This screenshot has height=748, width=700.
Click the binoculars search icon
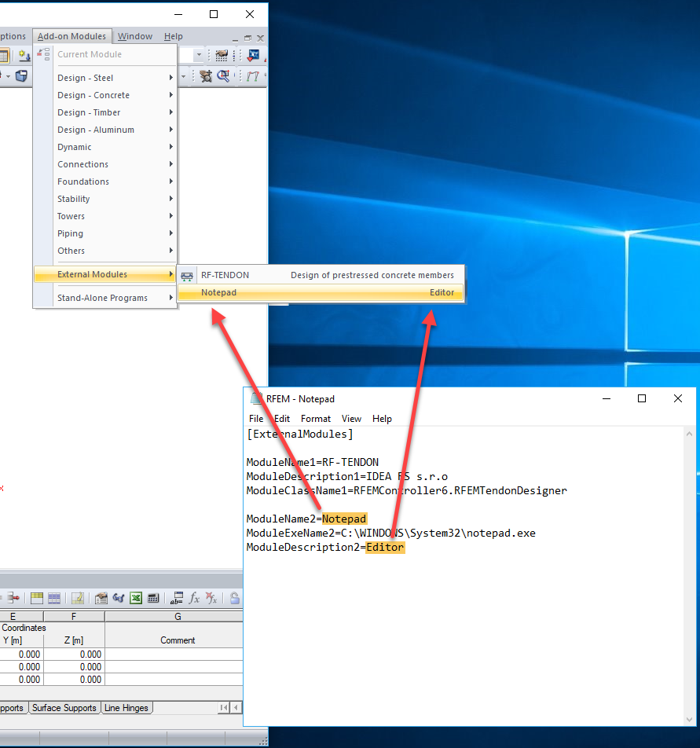pos(118,598)
